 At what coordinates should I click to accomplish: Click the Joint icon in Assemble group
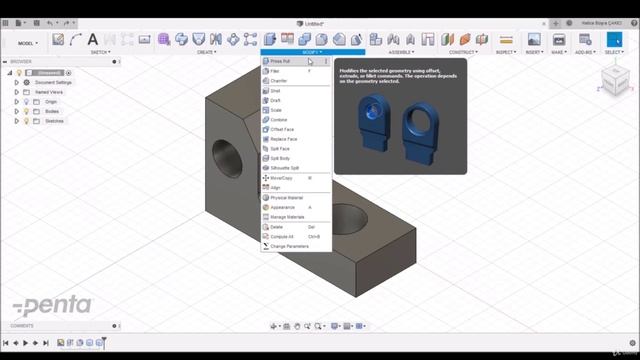(393, 39)
